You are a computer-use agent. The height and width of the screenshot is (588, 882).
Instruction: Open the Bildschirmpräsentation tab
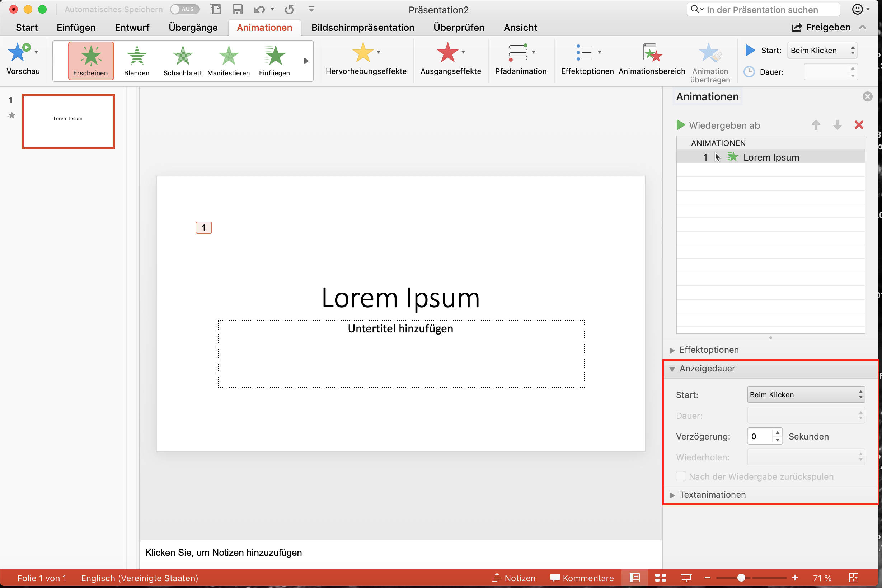(x=363, y=27)
